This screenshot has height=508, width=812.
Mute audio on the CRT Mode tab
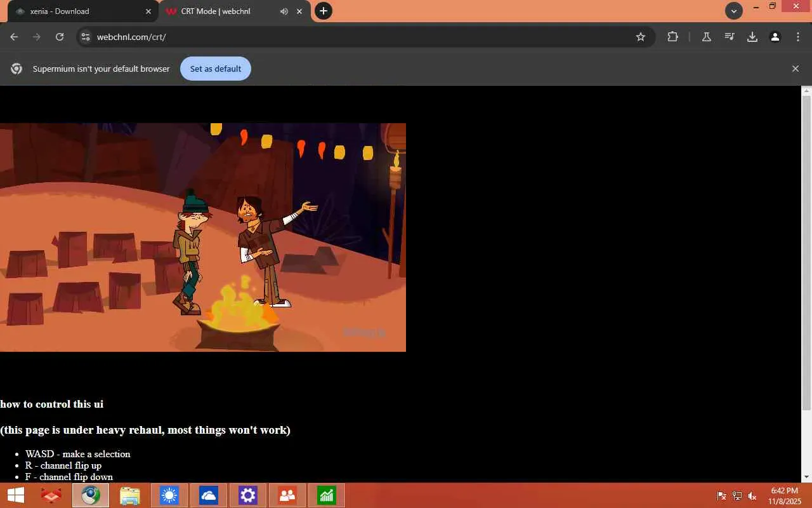point(284,11)
